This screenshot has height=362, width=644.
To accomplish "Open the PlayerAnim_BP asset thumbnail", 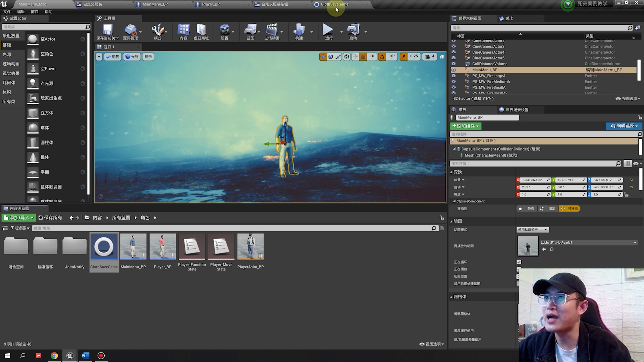I will 250,247.
